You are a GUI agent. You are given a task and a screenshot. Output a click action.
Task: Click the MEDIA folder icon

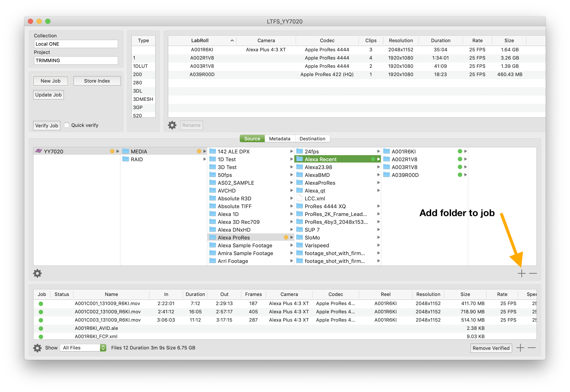126,151
